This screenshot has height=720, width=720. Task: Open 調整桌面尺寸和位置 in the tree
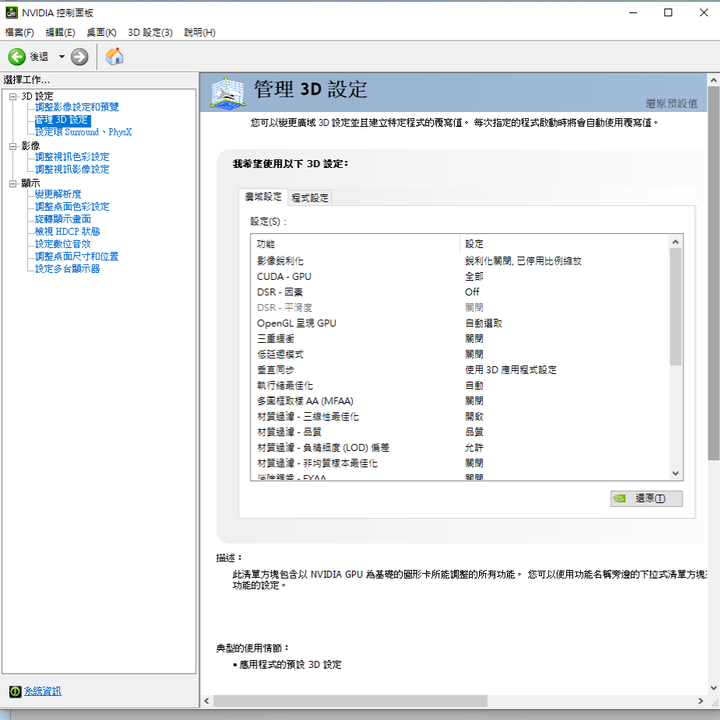[x=77, y=256]
